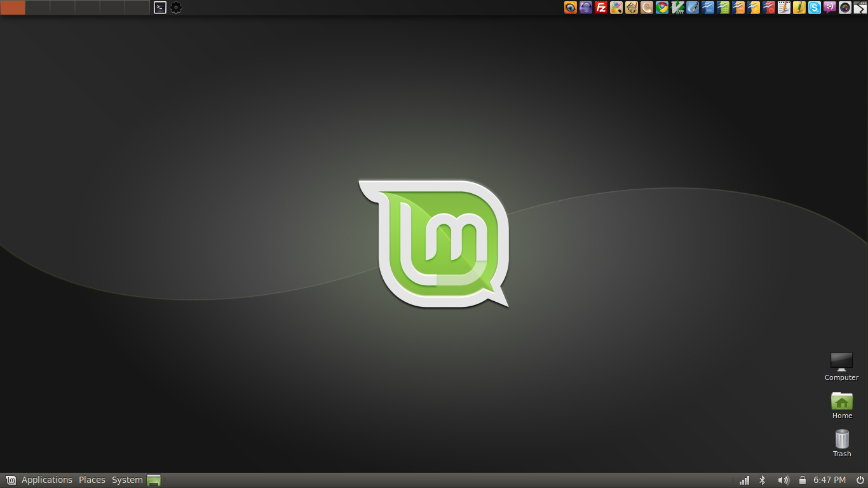
Task: Launch the sketchpad drawing application icon
Action: click(x=632, y=8)
